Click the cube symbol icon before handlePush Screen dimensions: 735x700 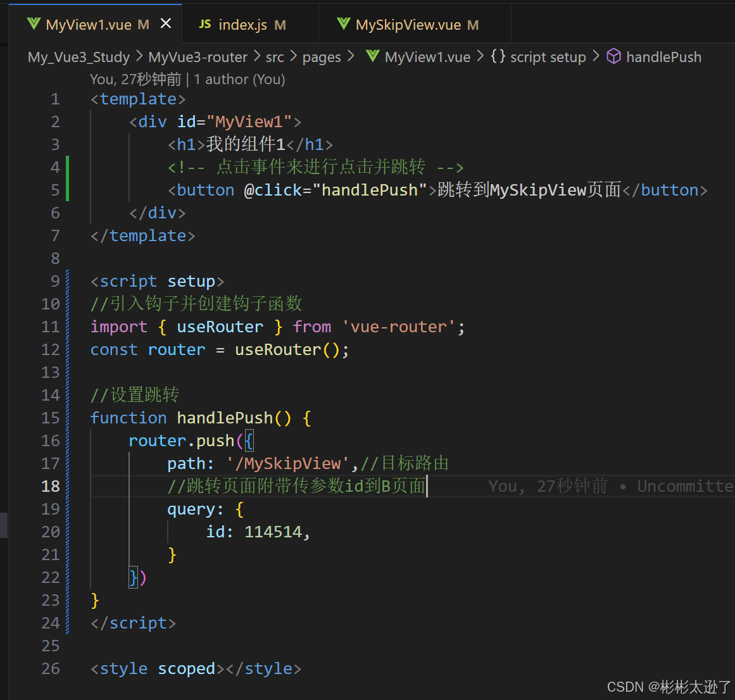click(613, 57)
